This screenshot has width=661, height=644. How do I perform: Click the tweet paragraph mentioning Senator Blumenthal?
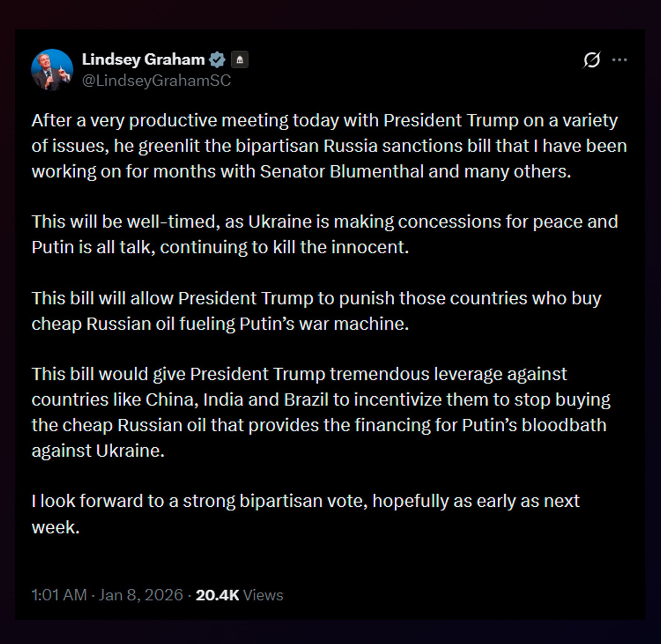coord(328,146)
